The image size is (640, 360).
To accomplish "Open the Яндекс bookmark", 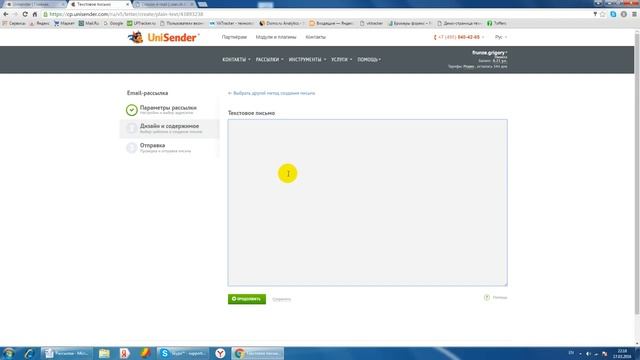I will coord(39,23).
